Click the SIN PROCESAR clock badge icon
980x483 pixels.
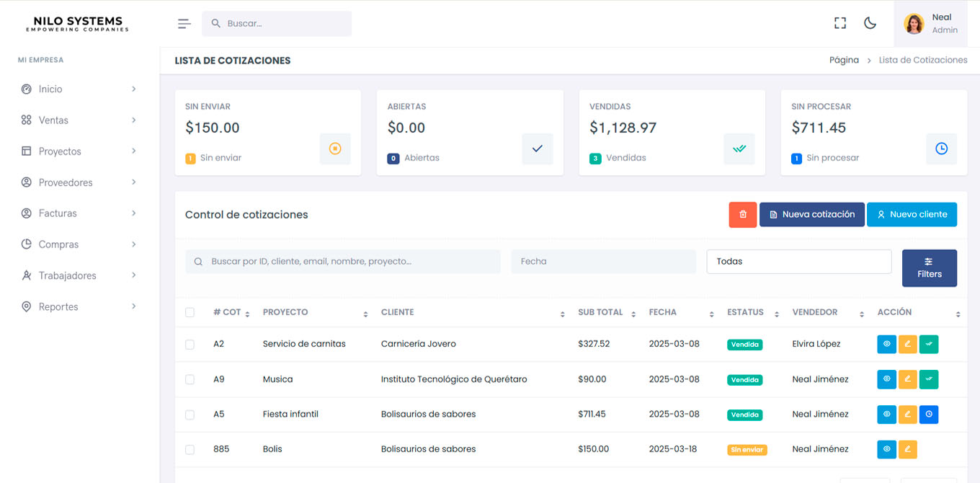click(941, 149)
